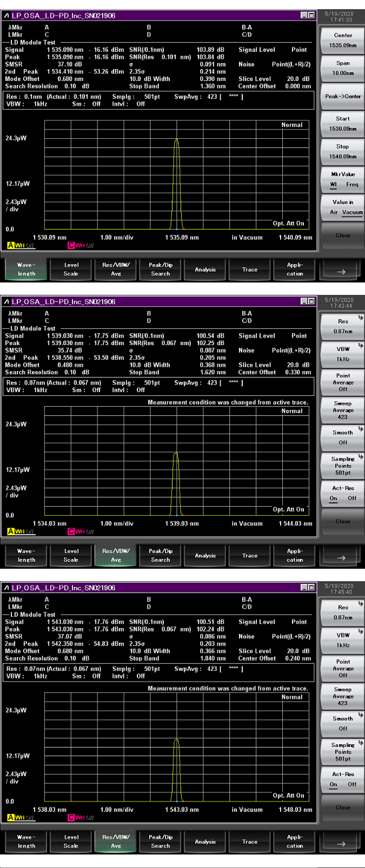Open Level Scale tab in the 17:41:33 screen
The height and width of the screenshot is (868, 365).
pos(71,270)
